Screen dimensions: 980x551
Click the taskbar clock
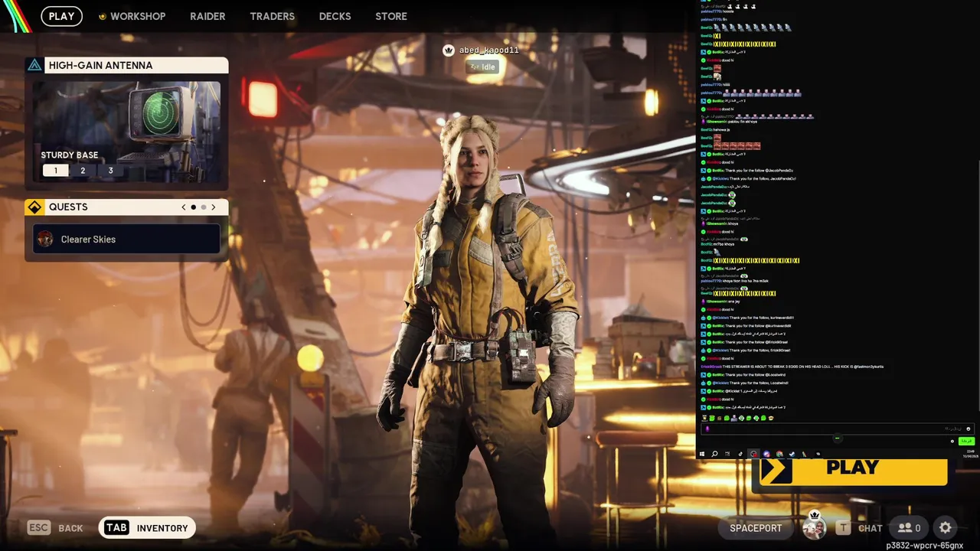tap(972, 454)
